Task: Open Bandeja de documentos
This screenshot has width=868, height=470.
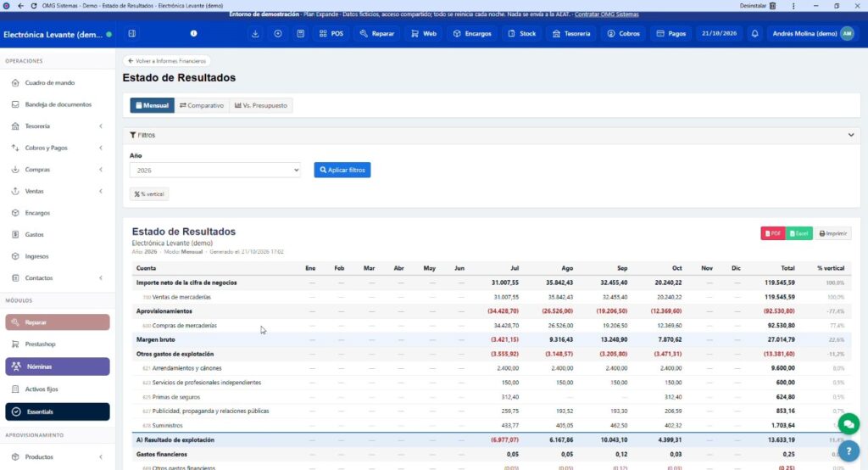Action: tap(58, 104)
